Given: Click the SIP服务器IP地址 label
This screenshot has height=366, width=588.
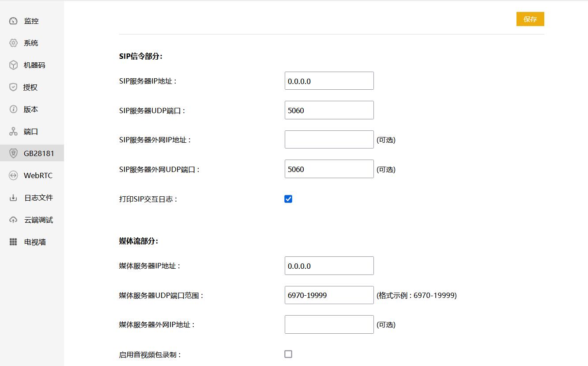Looking at the screenshot, I should pos(148,81).
